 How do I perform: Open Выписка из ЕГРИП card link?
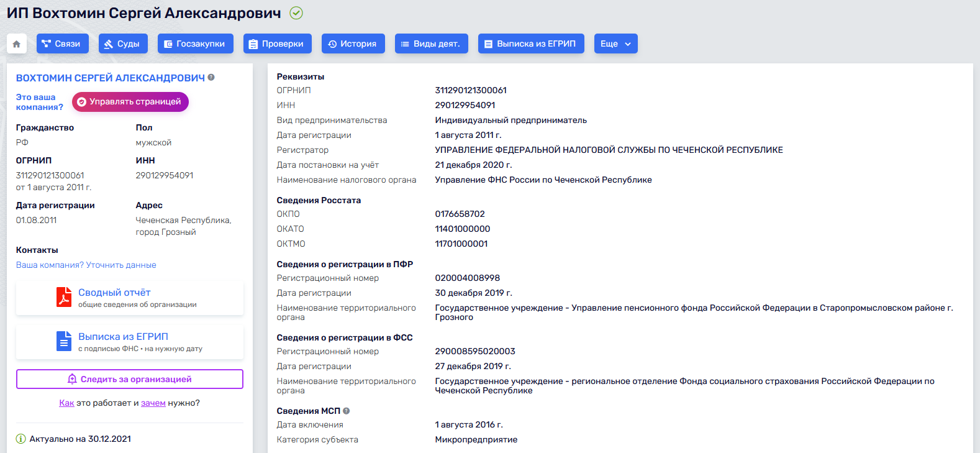(x=123, y=336)
